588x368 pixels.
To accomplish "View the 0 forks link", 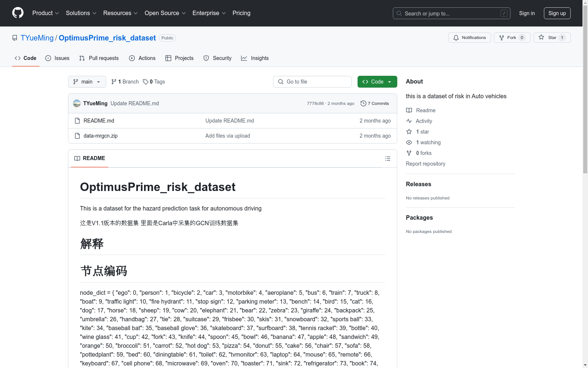I will [419, 153].
